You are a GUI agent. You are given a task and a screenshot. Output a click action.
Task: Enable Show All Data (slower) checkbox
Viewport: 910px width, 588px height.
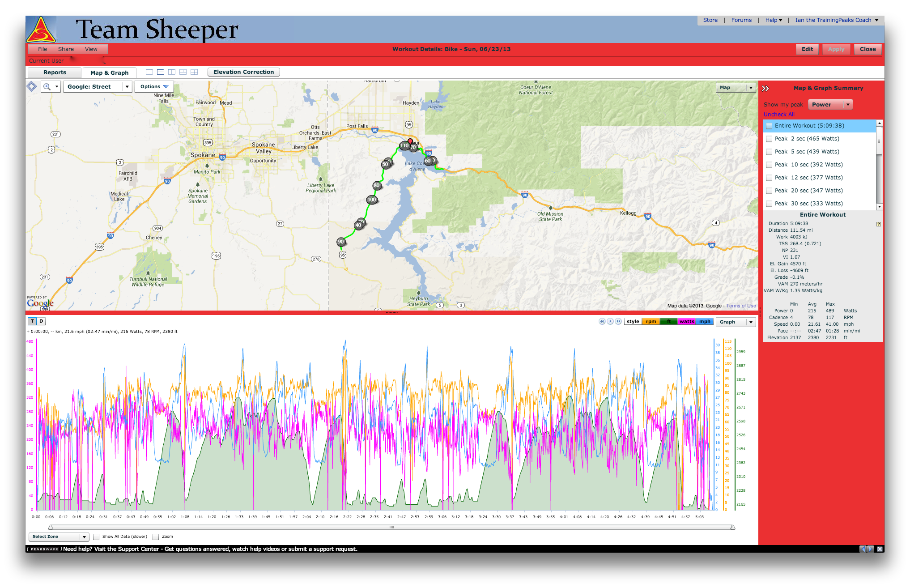(96, 537)
